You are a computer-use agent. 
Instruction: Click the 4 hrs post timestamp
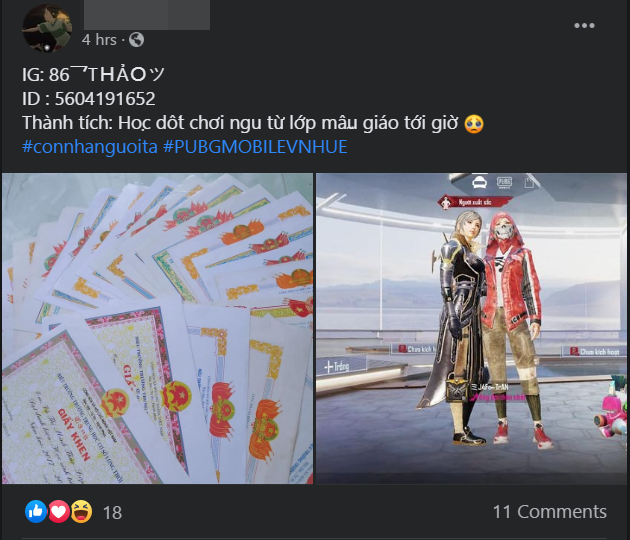click(x=99, y=40)
